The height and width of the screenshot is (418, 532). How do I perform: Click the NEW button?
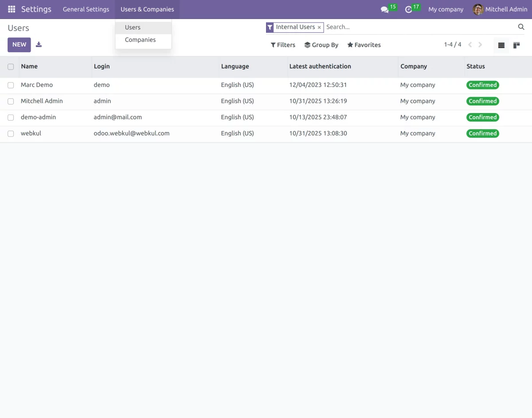click(19, 44)
